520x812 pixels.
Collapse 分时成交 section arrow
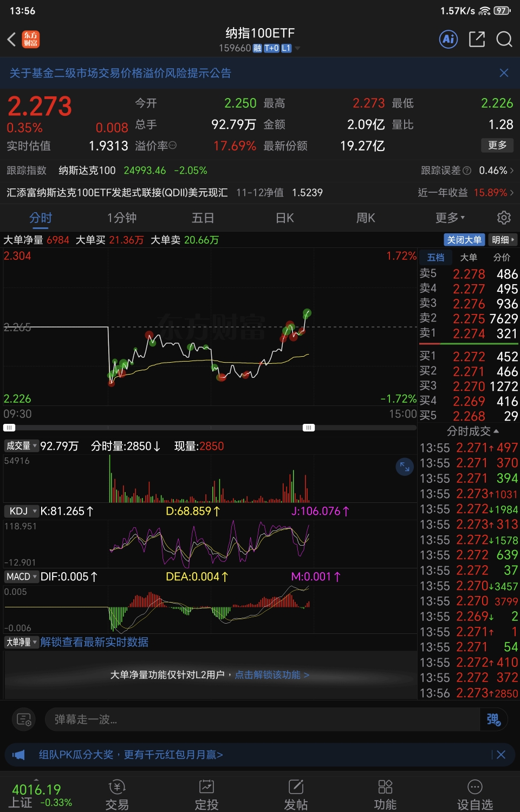click(496, 431)
